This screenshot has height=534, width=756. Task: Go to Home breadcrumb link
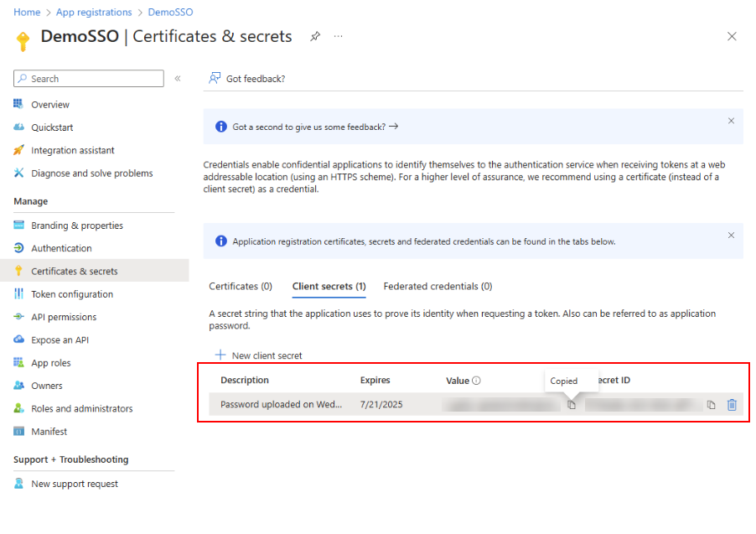[27, 13]
